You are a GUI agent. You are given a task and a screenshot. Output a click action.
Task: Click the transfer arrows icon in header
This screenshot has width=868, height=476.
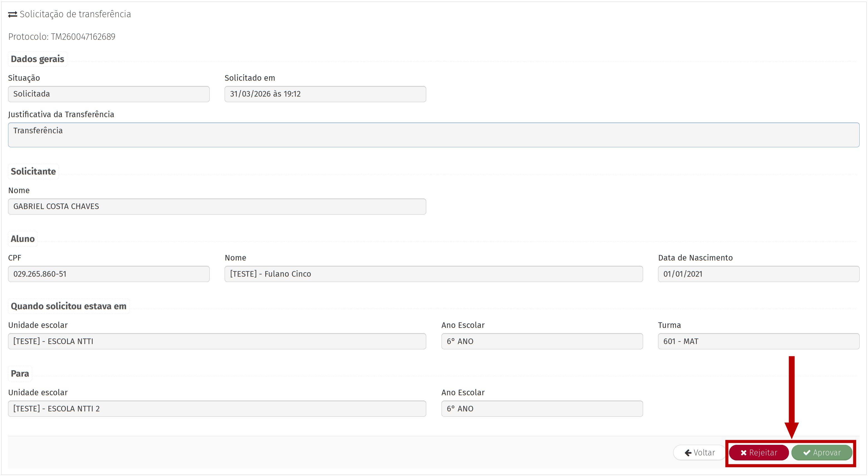point(13,14)
